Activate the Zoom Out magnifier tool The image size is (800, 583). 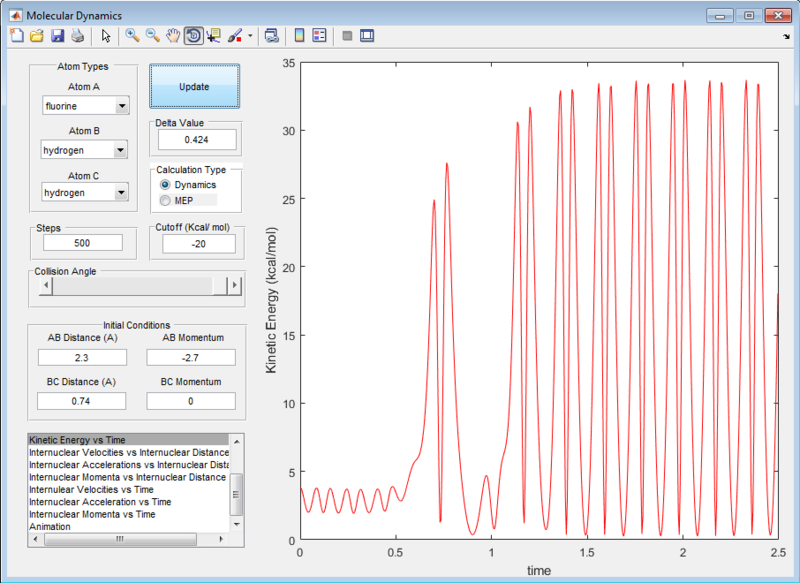click(x=153, y=36)
